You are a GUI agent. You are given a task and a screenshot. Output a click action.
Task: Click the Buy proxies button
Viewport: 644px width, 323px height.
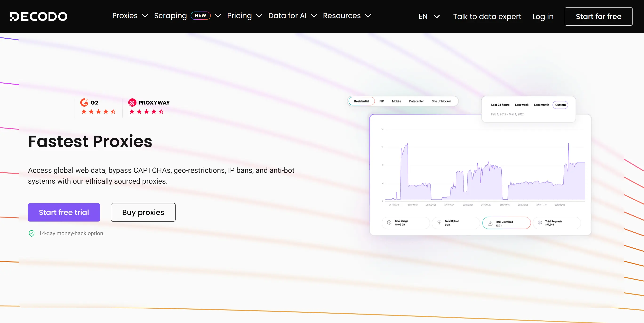(143, 212)
